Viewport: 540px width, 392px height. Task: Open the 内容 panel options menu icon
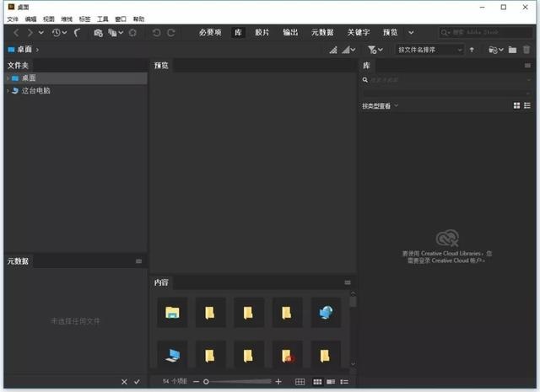[348, 282]
